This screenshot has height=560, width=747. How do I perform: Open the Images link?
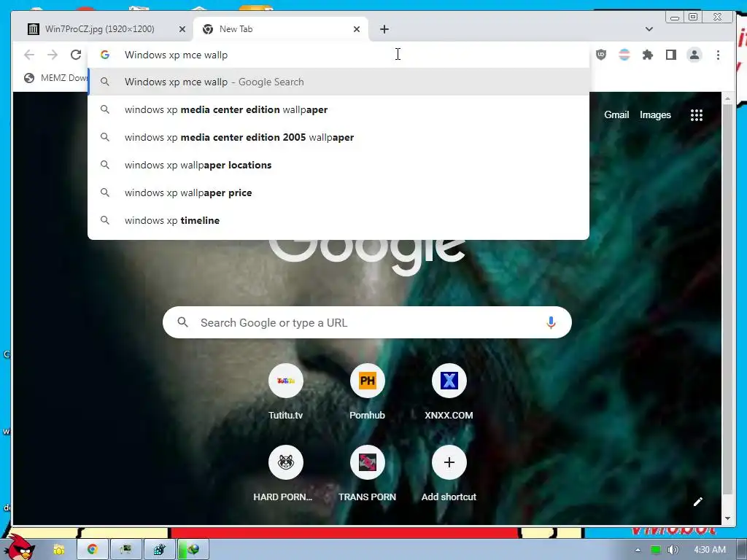[x=655, y=114]
